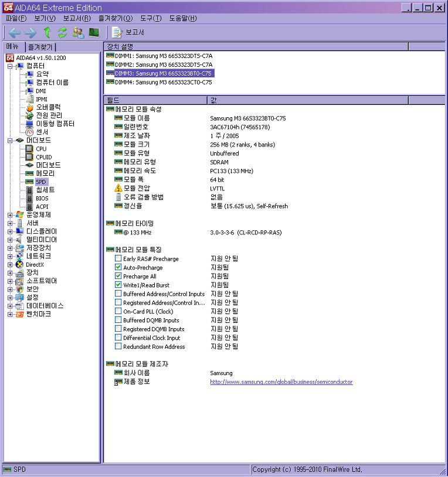Open the 파일(F) menu
Image resolution: width=448 pixels, height=477 pixels.
(x=16, y=18)
